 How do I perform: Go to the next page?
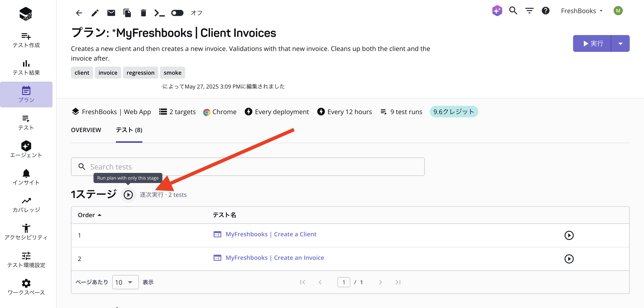[380, 282]
